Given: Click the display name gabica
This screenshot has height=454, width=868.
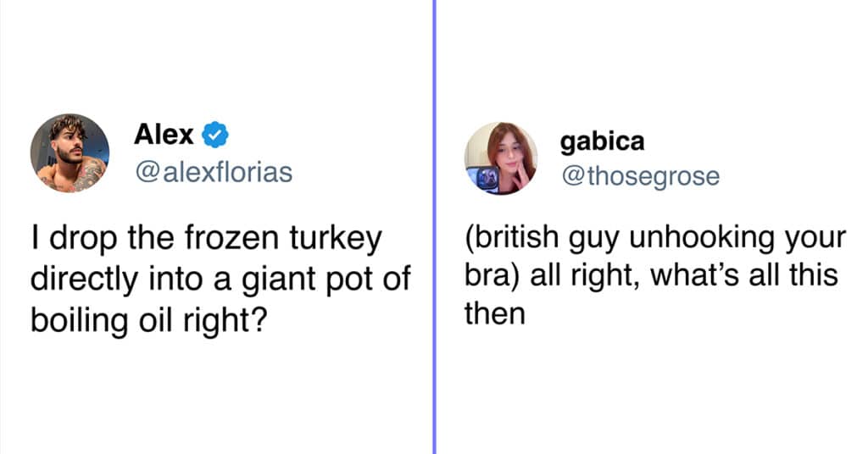Looking at the screenshot, I should pyautogui.click(x=603, y=142).
